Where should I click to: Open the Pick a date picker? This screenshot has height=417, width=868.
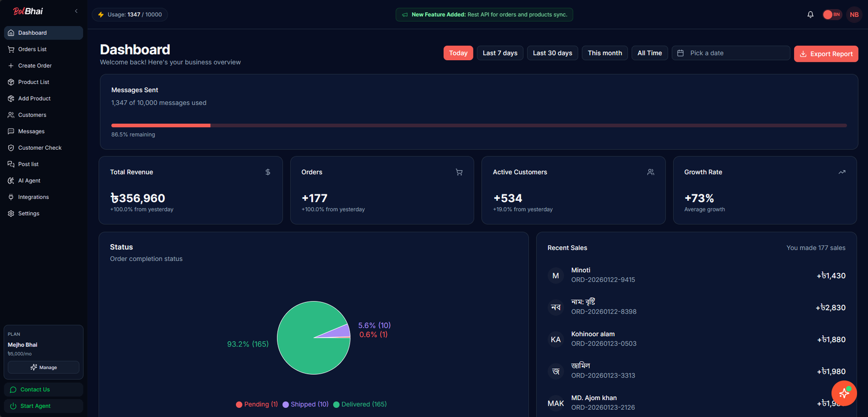coord(730,53)
